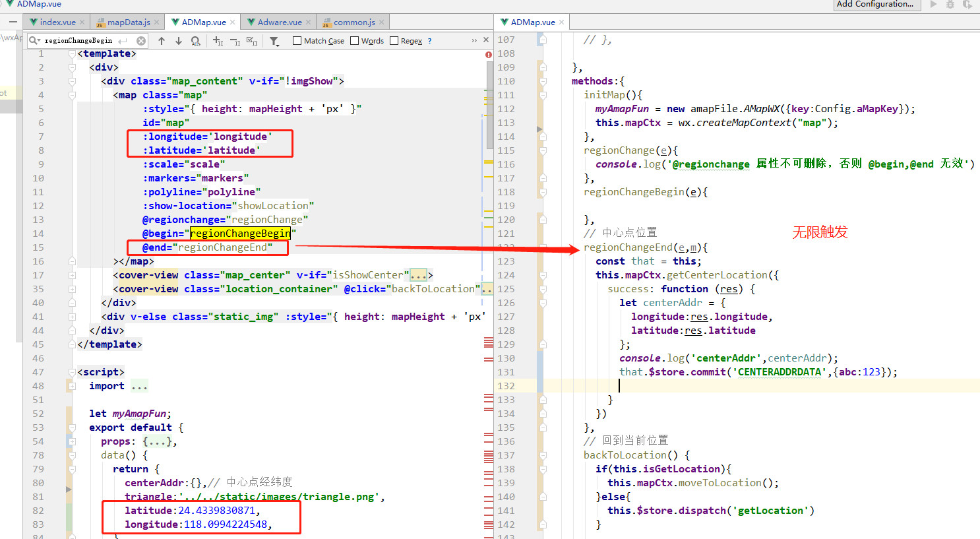This screenshot has height=539, width=980.
Task: Jump to next search occurrence arrow
Action: point(178,41)
